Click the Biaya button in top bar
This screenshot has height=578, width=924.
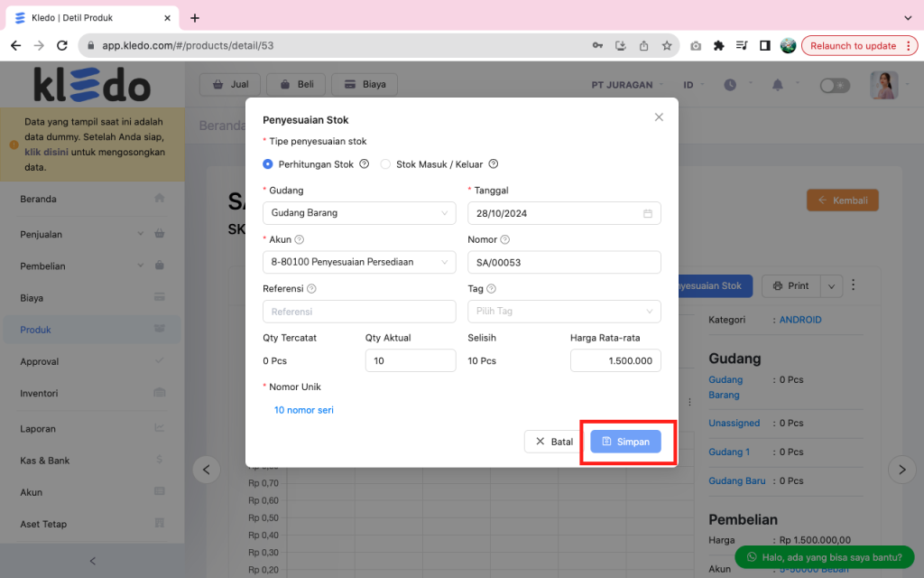[x=365, y=84]
